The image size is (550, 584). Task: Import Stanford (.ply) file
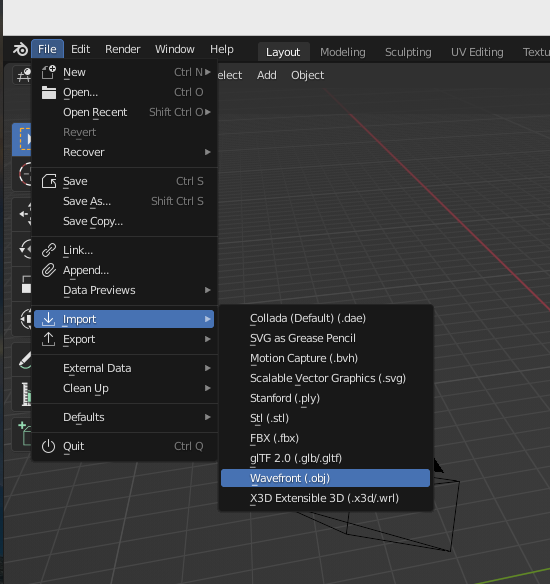click(x=325, y=399)
